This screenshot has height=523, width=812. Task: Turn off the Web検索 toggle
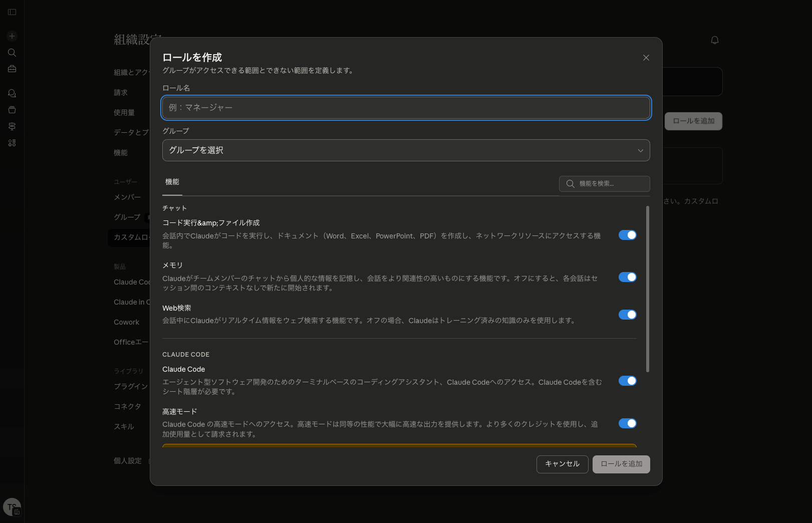point(627,315)
